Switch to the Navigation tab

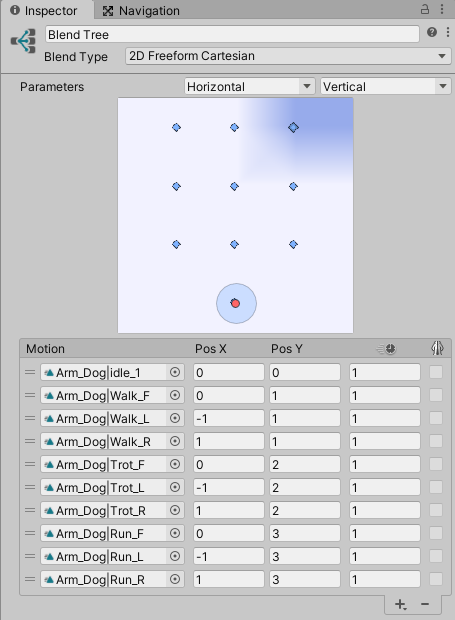(141, 11)
